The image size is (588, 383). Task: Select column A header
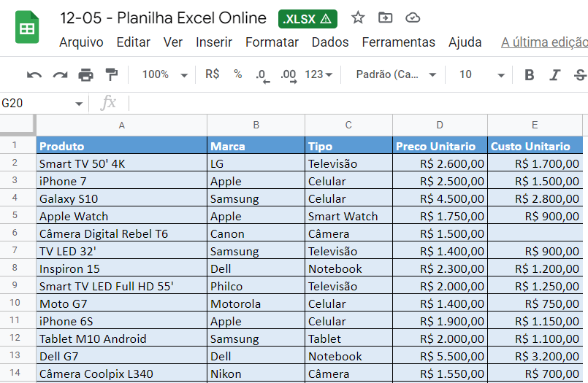(x=121, y=125)
